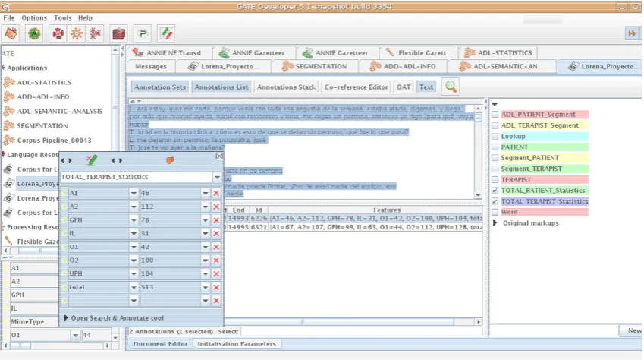Open the File menu
The width and height of the screenshot is (644, 360).
point(9,18)
